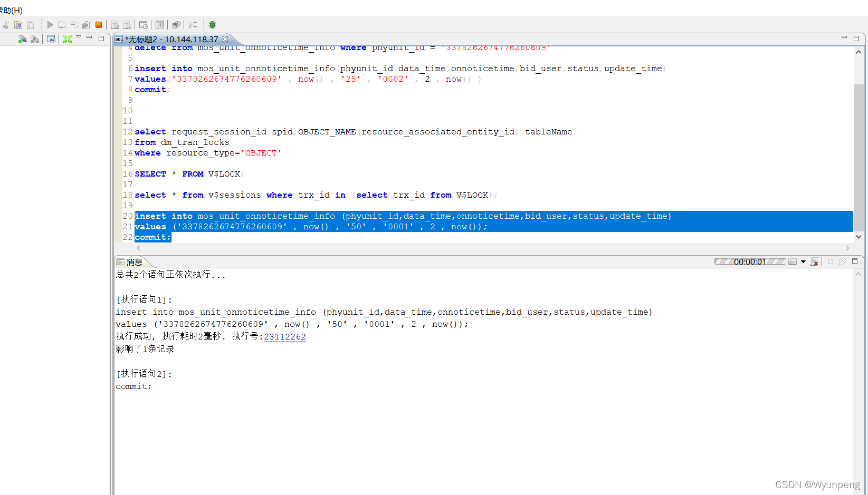This screenshot has width=868, height=495.
Task: Open execution number link 23112262
Action: [x=285, y=337]
